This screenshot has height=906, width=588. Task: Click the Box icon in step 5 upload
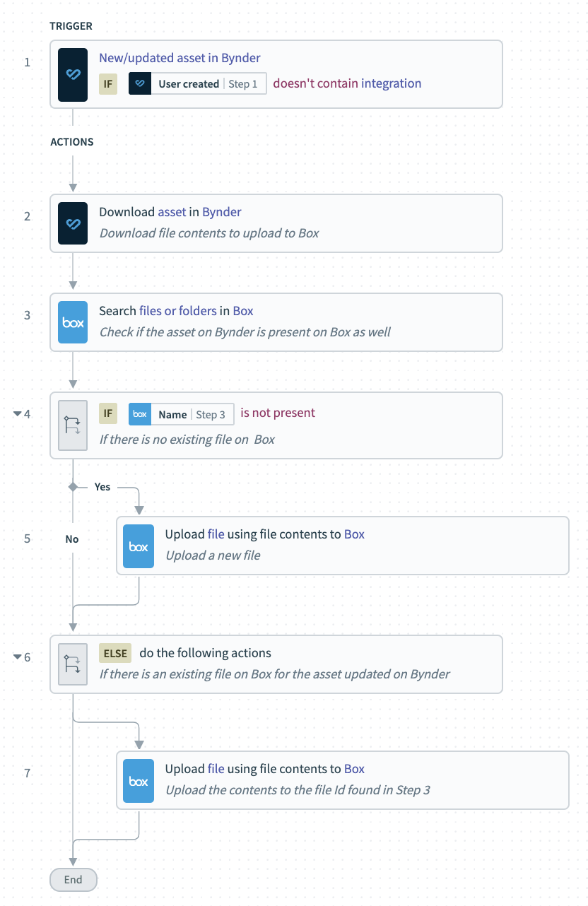pyautogui.click(x=139, y=546)
